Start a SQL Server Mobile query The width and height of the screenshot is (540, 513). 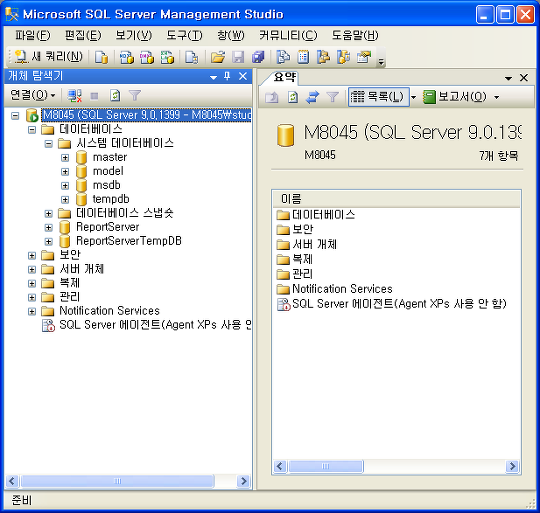pos(191,57)
